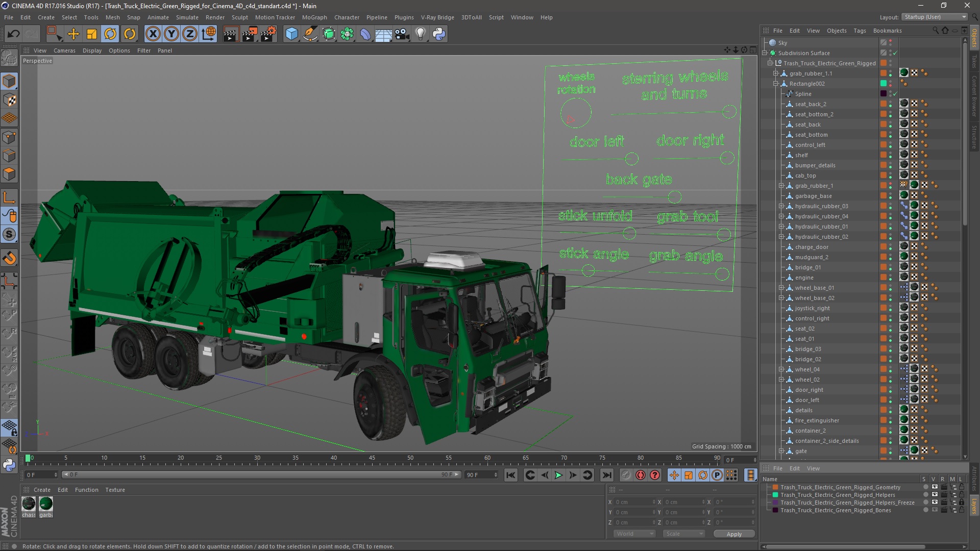The image size is (980, 551).
Task: Open the material manager Texture menu
Action: point(115,490)
